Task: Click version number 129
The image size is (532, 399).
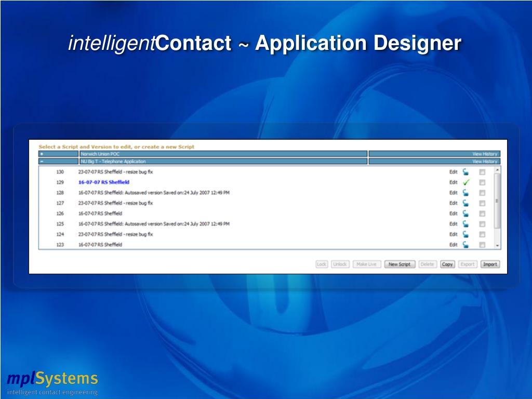Action: coord(60,182)
